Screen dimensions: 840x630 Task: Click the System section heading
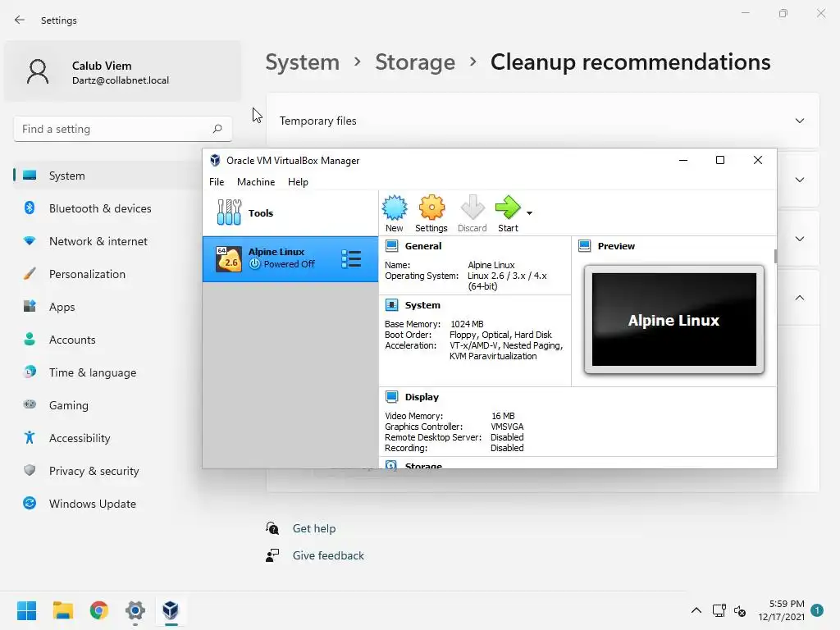click(422, 305)
